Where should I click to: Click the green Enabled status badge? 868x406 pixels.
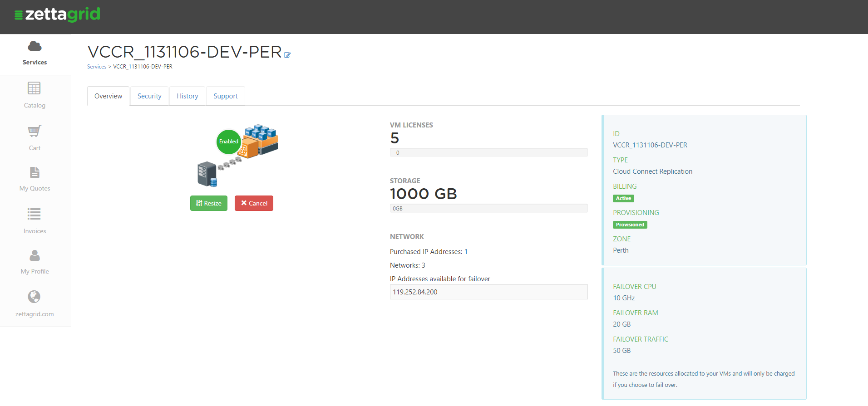click(x=229, y=142)
